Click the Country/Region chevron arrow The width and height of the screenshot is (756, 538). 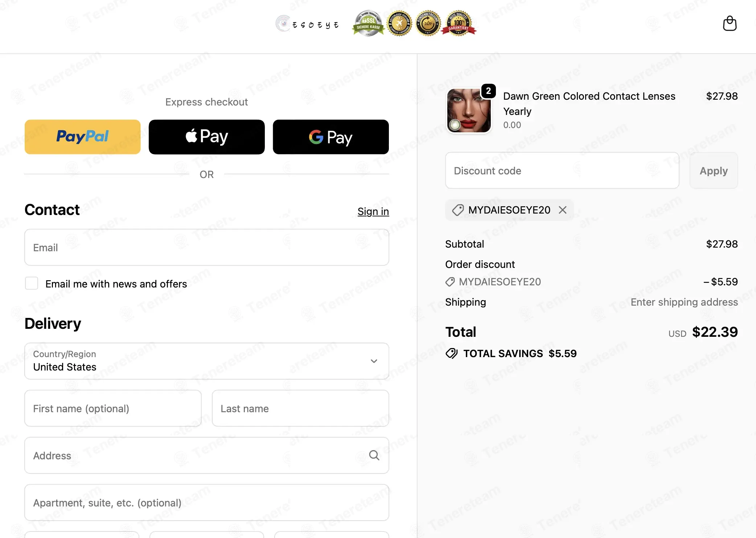[x=374, y=361]
